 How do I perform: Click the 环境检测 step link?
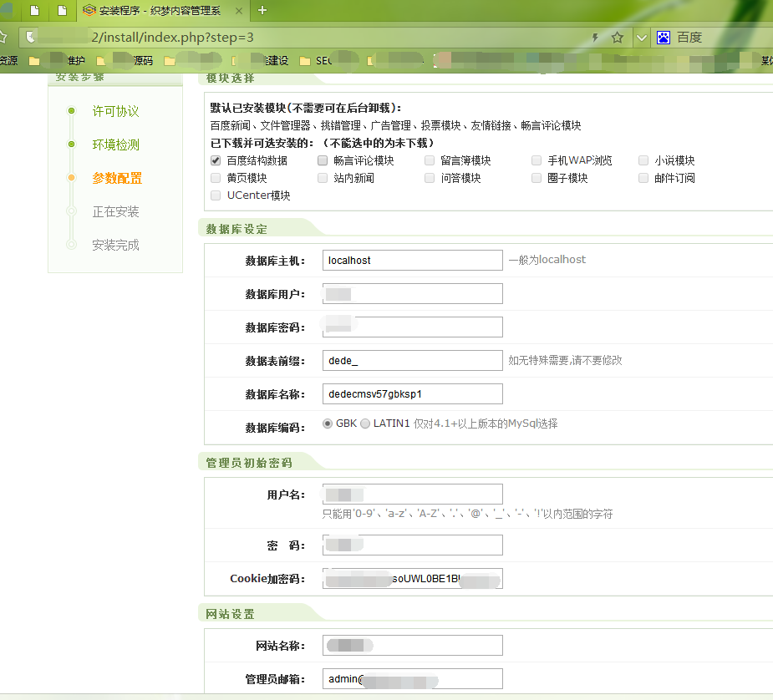pyautogui.click(x=115, y=144)
